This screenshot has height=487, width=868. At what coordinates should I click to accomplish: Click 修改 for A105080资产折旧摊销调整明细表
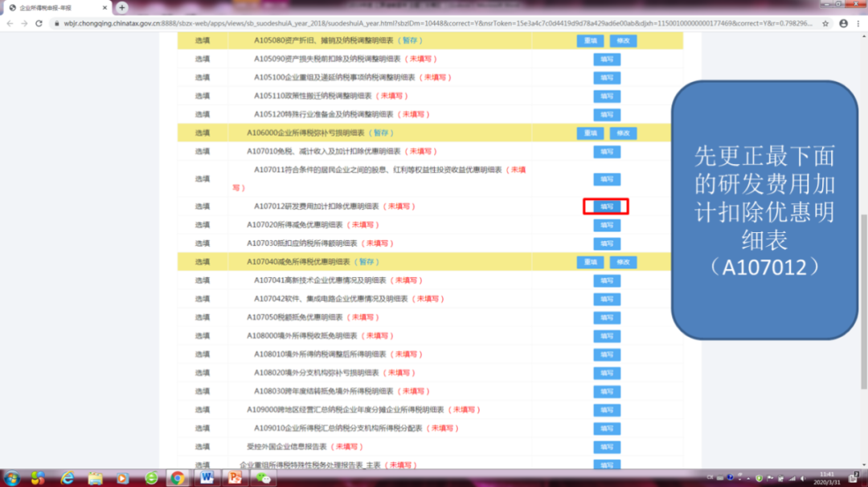[x=623, y=41]
